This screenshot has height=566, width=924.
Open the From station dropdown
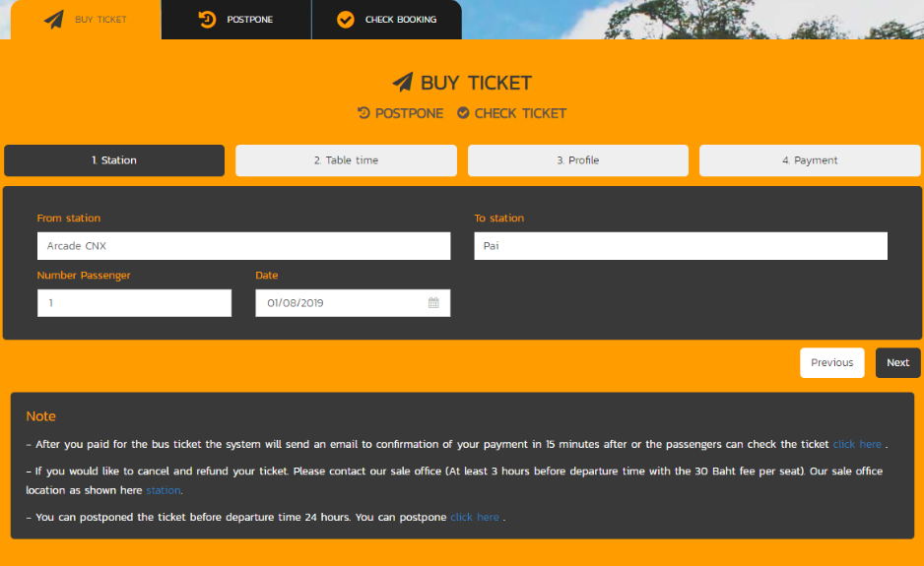(x=243, y=246)
